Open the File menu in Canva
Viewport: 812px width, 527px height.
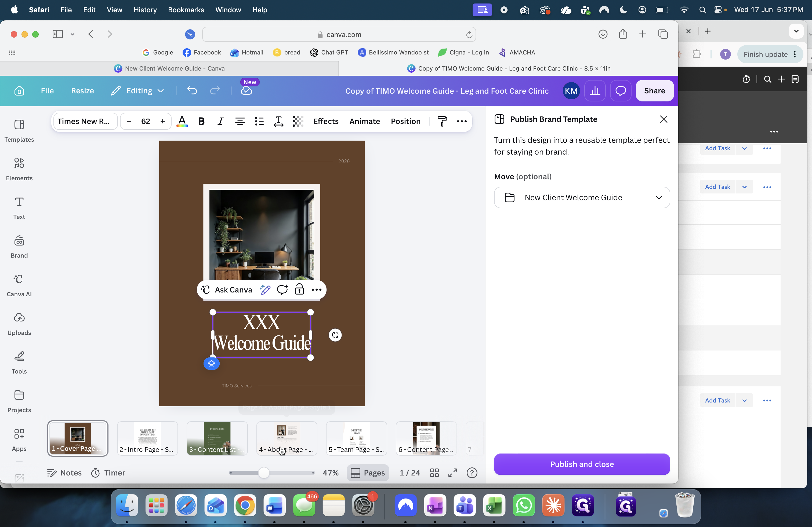coord(47,91)
